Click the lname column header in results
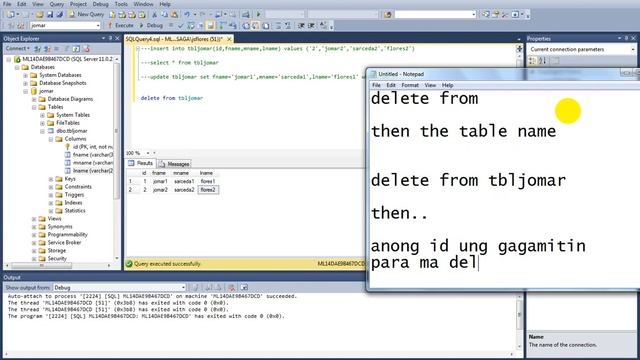This screenshot has height=360, width=640. pyautogui.click(x=206, y=173)
